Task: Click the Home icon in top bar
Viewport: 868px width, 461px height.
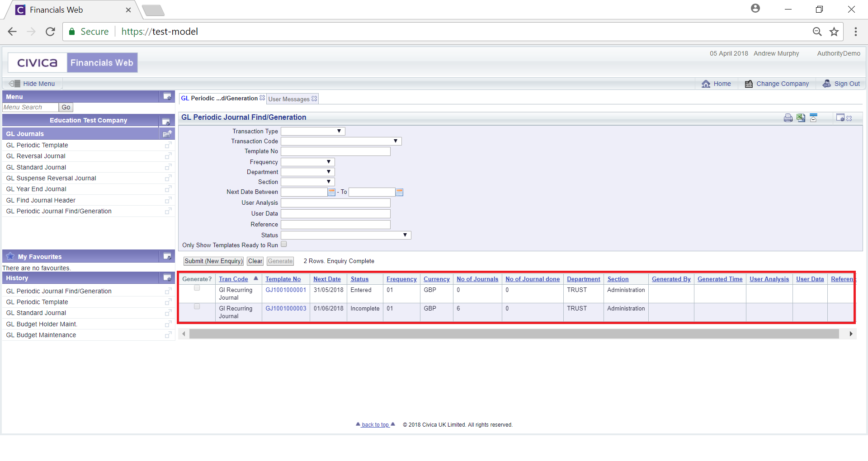Action: [x=706, y=84]
